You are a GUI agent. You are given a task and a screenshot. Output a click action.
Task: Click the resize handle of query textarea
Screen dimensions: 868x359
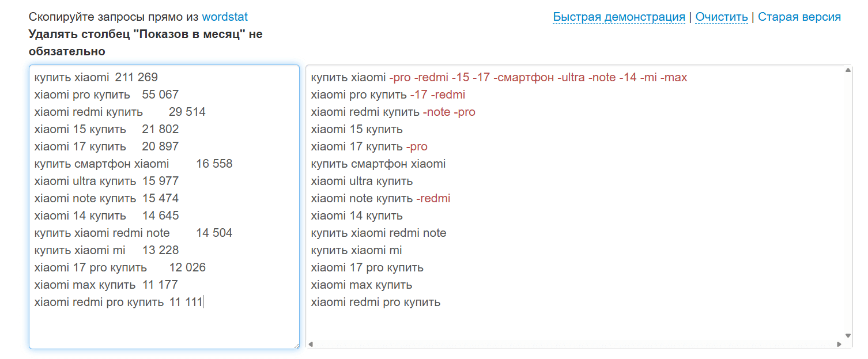tap(296, 345)
